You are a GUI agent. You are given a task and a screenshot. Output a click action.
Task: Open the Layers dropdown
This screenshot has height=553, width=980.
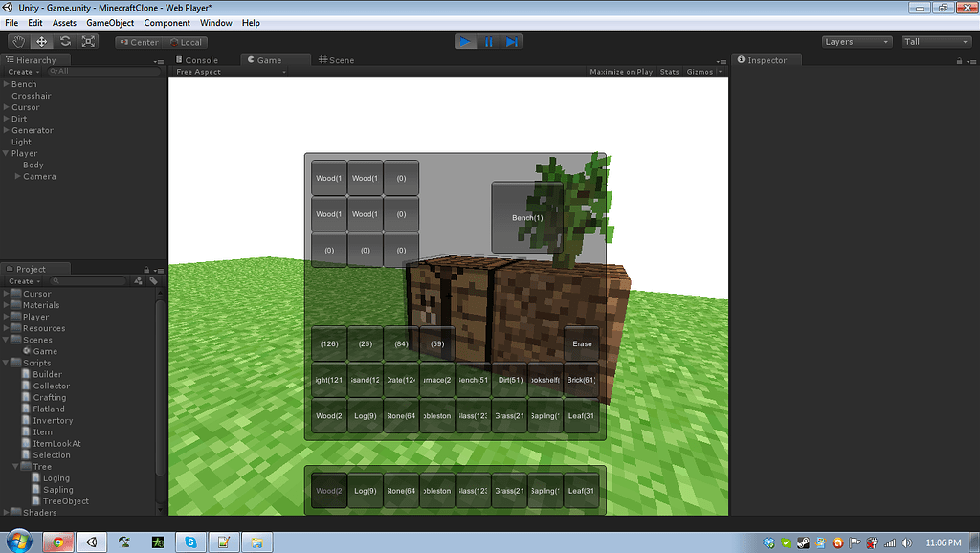[x=857, y=41]
